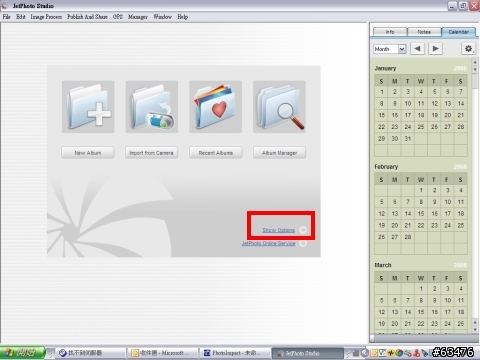This screenshot has height=360, width=480.
Task: Open the File menu
Action: click(7, 17)
